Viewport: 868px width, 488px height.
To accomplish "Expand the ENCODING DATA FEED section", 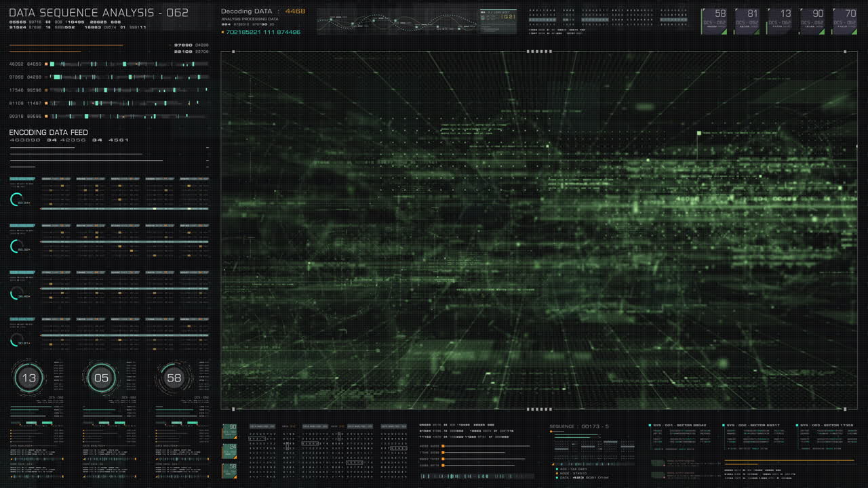I will click(47, 131).
